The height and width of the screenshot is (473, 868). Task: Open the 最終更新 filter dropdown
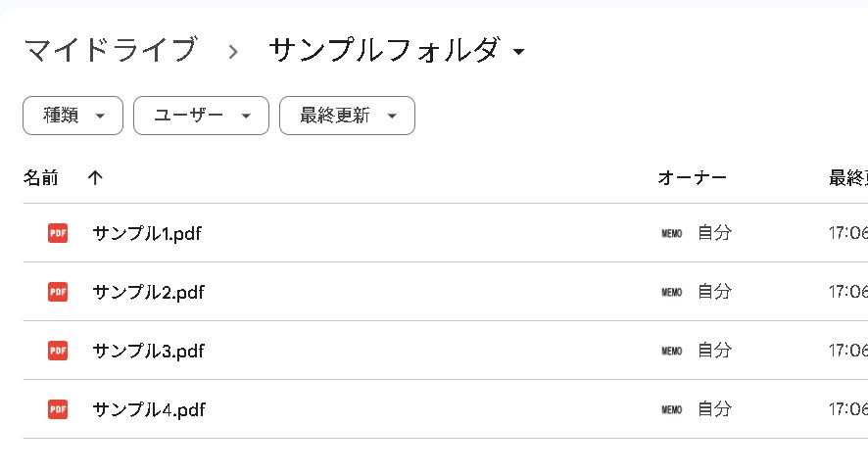click(x=347, y=116)
